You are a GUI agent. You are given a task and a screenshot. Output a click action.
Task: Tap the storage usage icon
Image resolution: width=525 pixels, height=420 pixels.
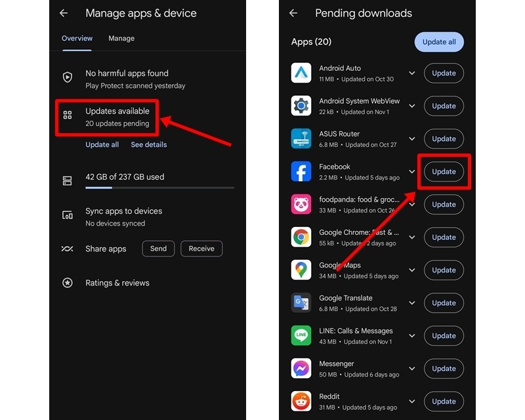pos(68,181)
